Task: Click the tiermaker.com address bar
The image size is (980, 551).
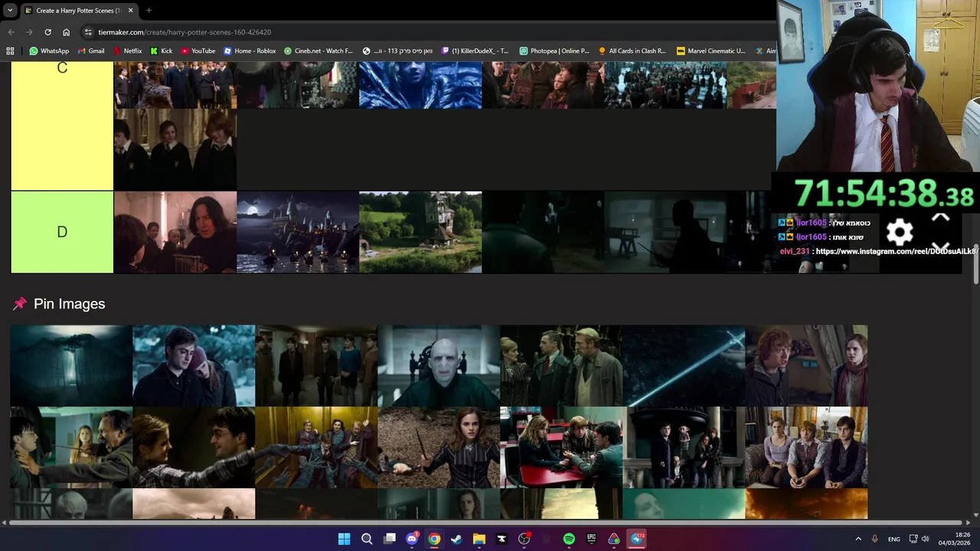Action: pos(429,32)
